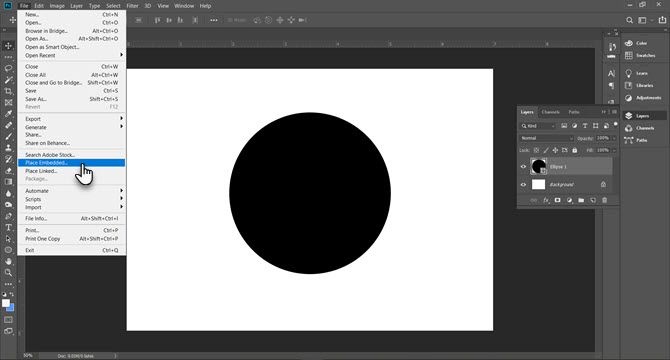The height and width of the screenshot is (360, 670).
Task: Select the Blur tool
Action: [x=8, y=193]
